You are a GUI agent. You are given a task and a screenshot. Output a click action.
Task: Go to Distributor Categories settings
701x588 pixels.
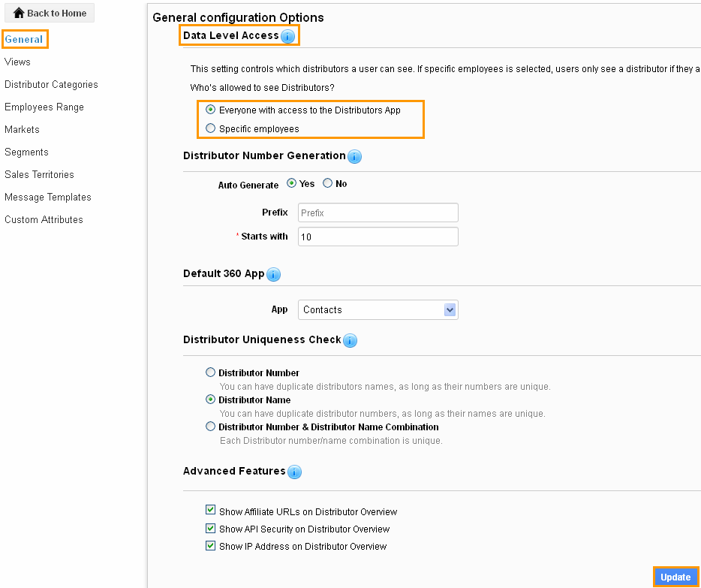pyautogui.click(x=51, y=85)
